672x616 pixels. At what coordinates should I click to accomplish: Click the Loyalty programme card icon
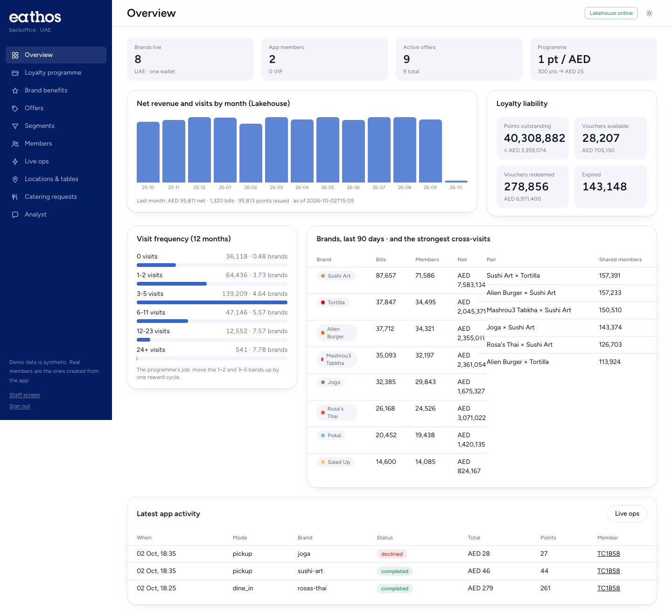(x=15, y=73)
